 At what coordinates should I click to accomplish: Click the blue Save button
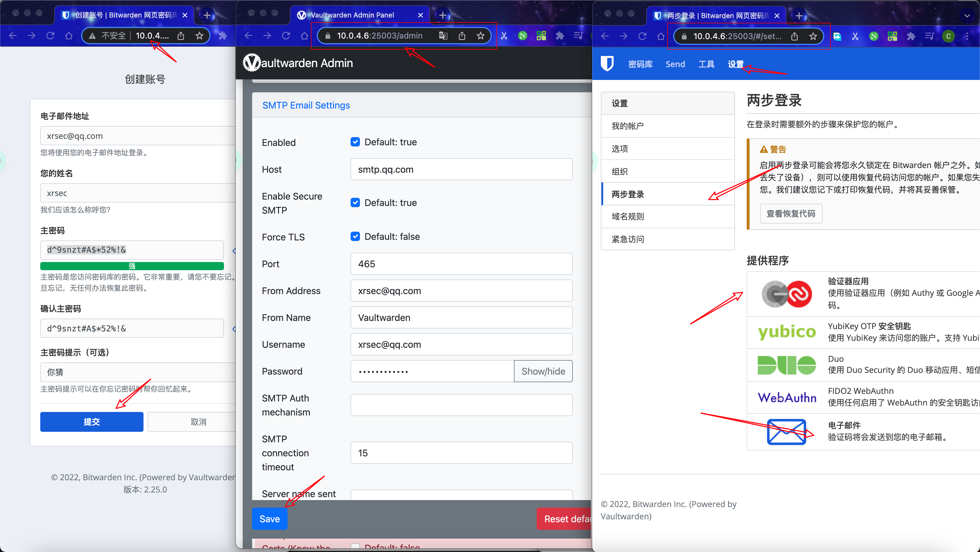(x=269, y=519)
